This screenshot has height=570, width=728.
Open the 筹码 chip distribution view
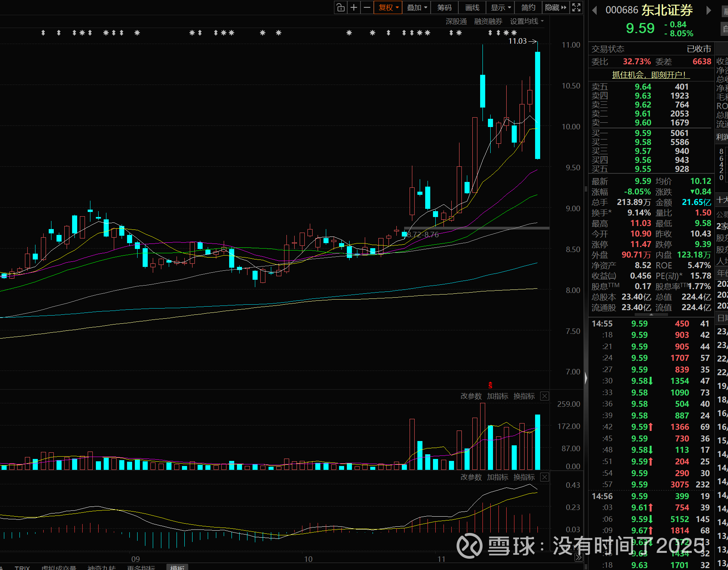444,7
